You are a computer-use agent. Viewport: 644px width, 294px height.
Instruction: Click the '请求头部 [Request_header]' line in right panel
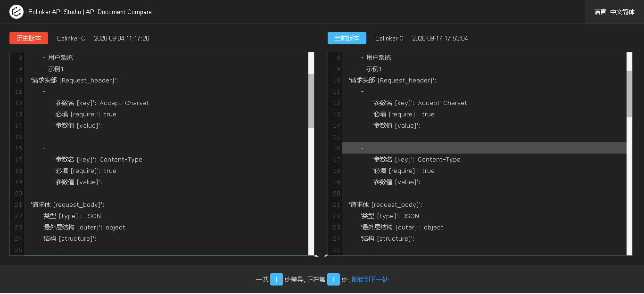pyautogui.click(x=392, y=80)
